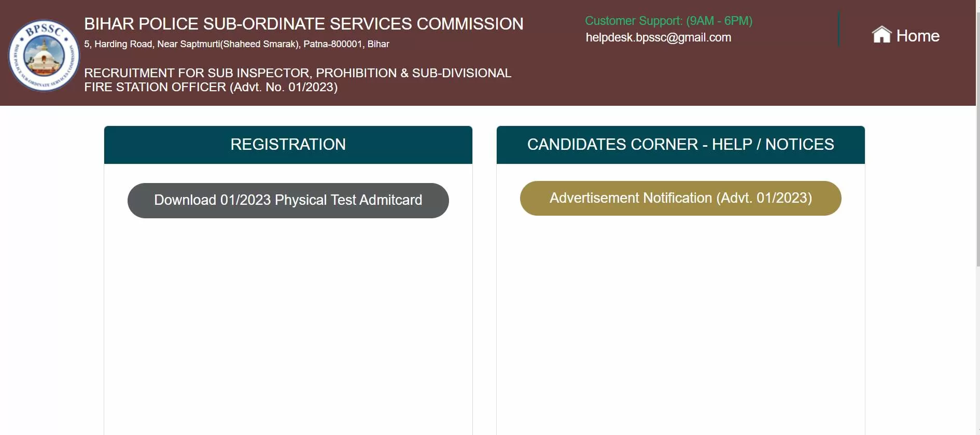The width and height of the screenshot is (980, 435).
Task: Select the REGISTRATION panel header
Action: coord(288,145)
